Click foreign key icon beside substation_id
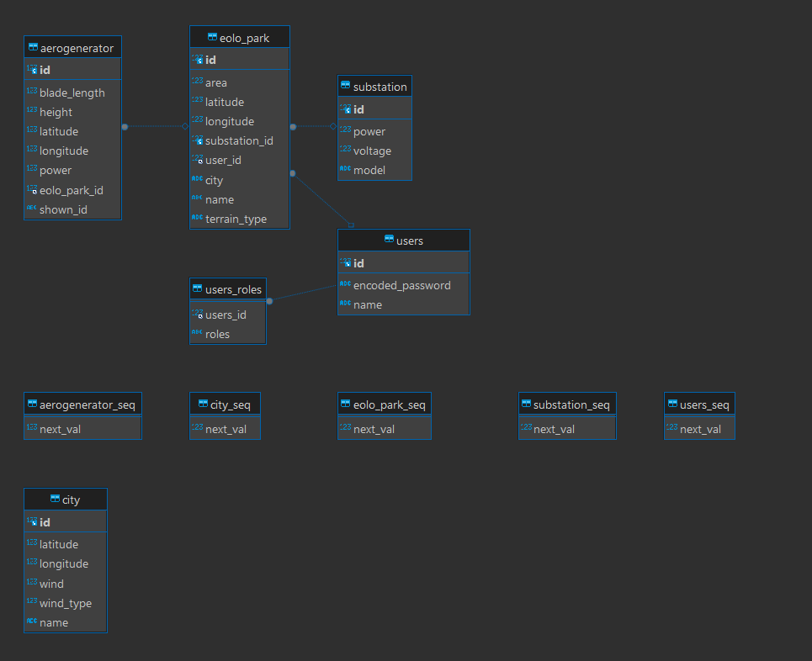The image size is (812, 661). click(197, 140)
